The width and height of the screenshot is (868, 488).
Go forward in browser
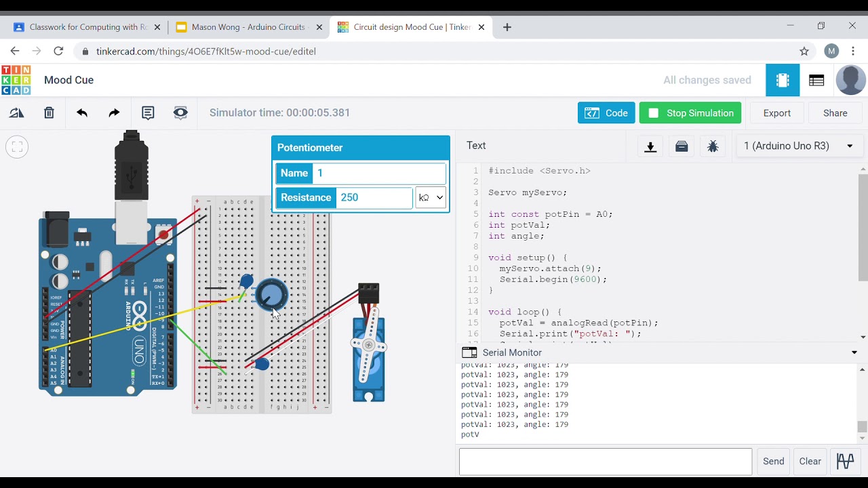tap(37, 52)
